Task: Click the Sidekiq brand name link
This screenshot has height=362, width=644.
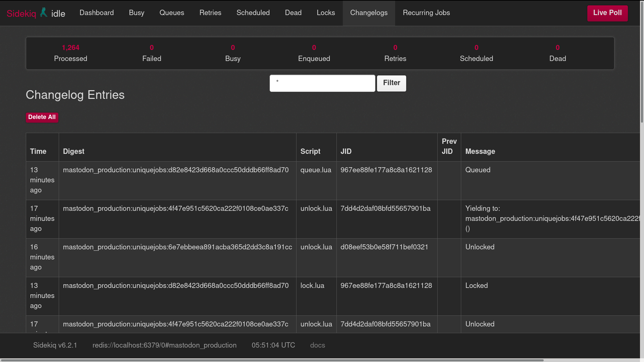Action: pos(21,14)
